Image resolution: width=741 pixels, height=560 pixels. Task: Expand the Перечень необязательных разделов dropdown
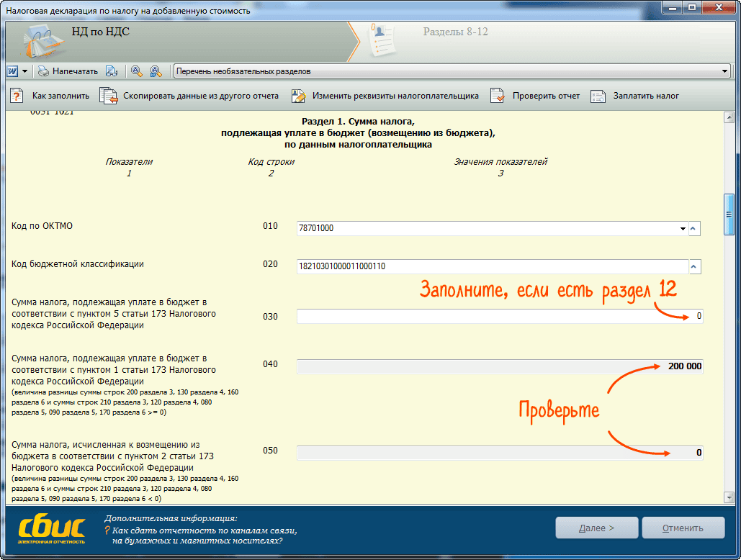(724, 71)
